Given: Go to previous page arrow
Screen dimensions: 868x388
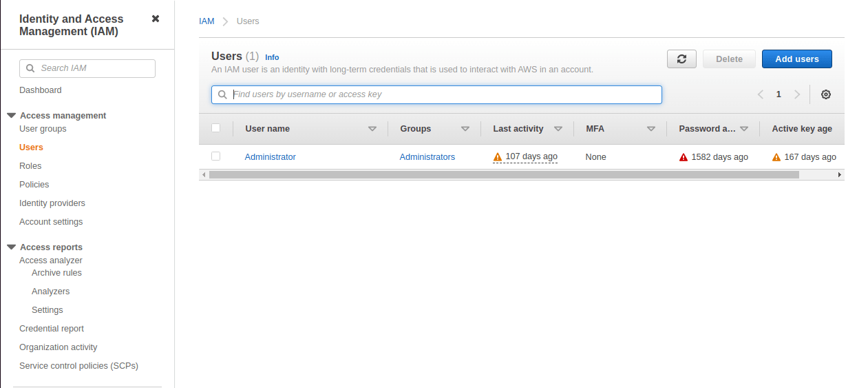Looking at the screenshot, I should point(761,94).
